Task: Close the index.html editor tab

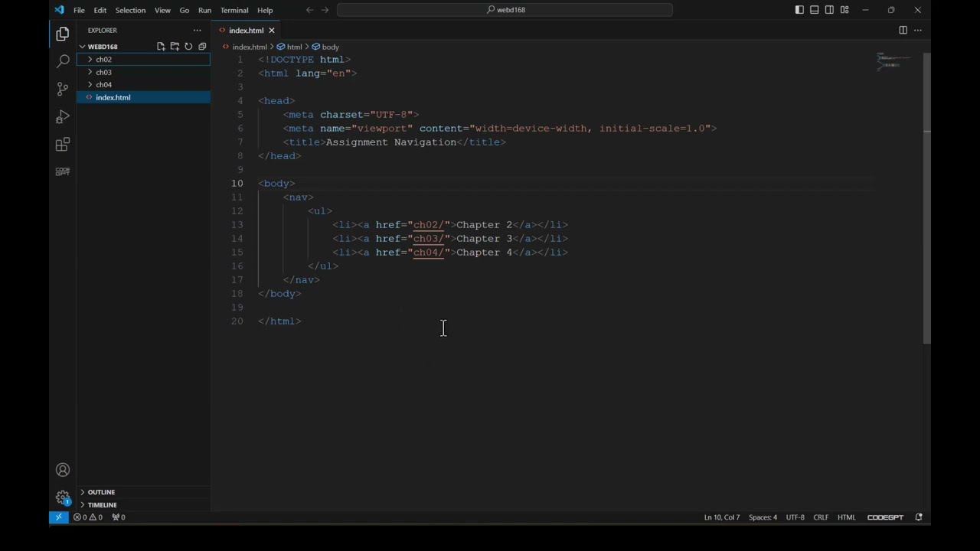Action: coord(271,31)
